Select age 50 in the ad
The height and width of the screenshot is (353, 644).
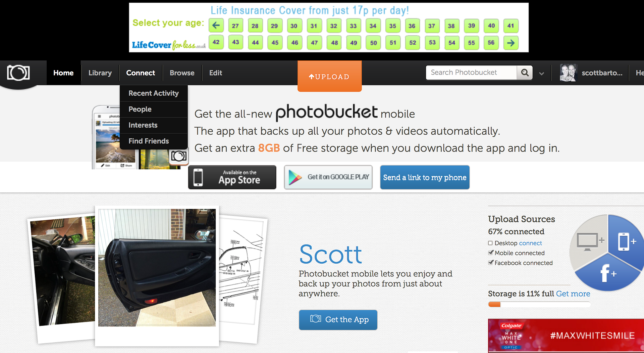(373, 43)
